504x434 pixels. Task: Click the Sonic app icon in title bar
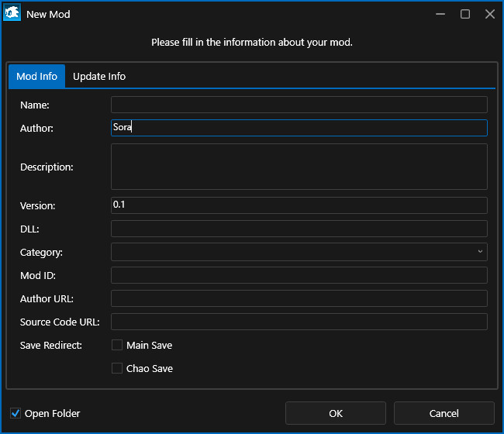(12, 14)
